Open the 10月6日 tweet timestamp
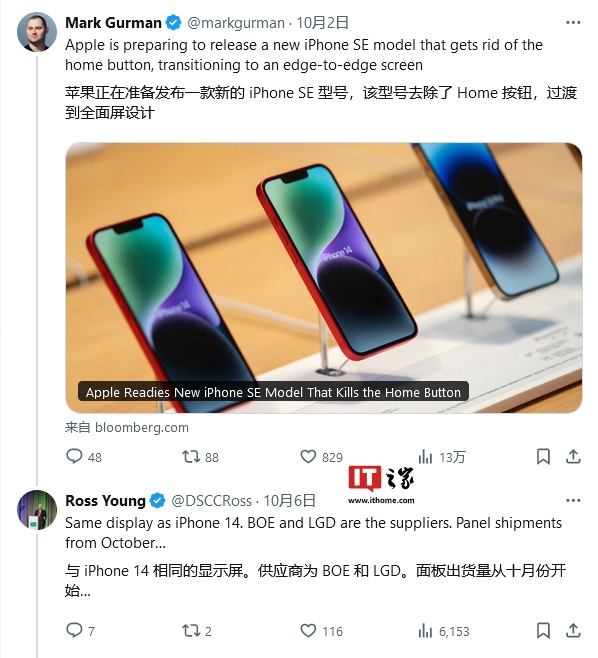The image size is (598, 658). click(x=290, y=500)
